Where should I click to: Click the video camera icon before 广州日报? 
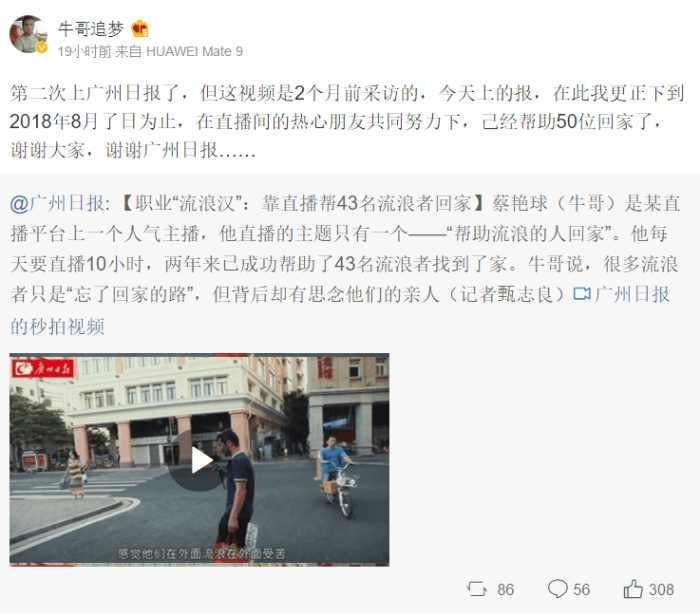[582, 294]
